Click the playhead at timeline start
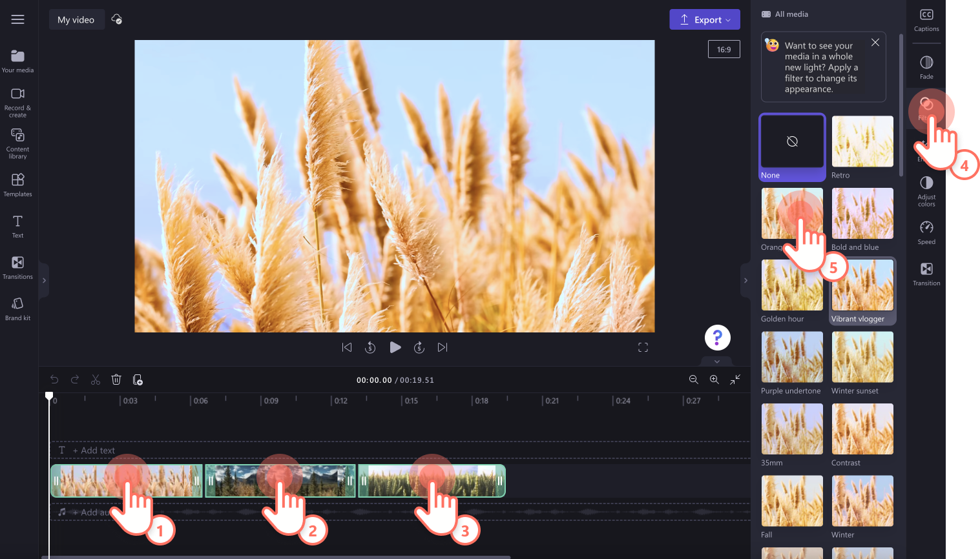The height and width of the screenshot is (559, 980). (49, 396)
